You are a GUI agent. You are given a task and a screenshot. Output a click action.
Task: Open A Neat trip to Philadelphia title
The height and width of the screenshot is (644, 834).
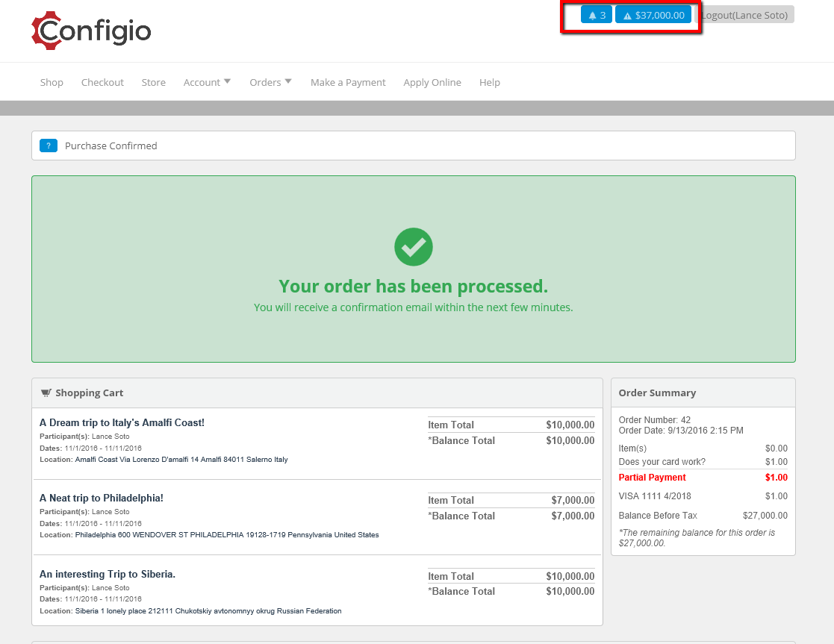(101, 498)
